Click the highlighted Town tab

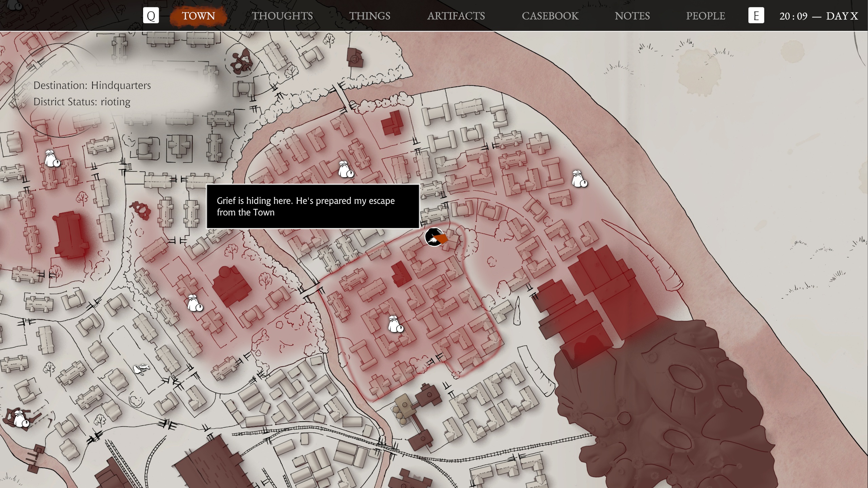[198, 16]
